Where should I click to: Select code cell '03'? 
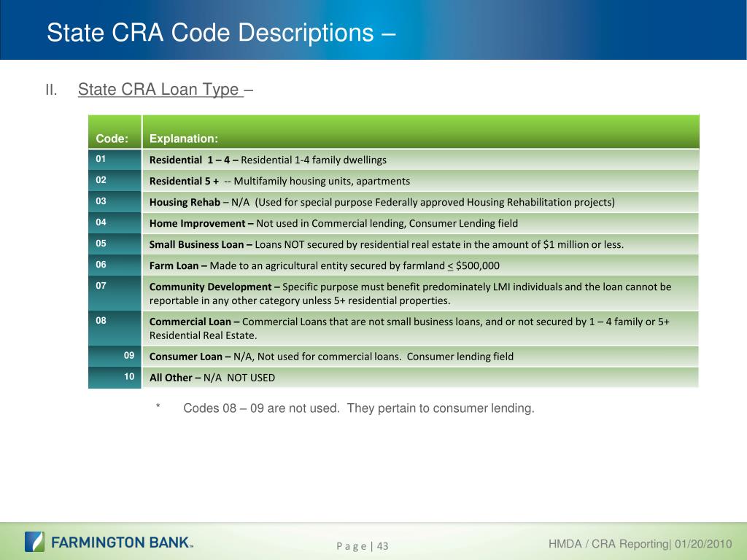[x=115, y=201]
